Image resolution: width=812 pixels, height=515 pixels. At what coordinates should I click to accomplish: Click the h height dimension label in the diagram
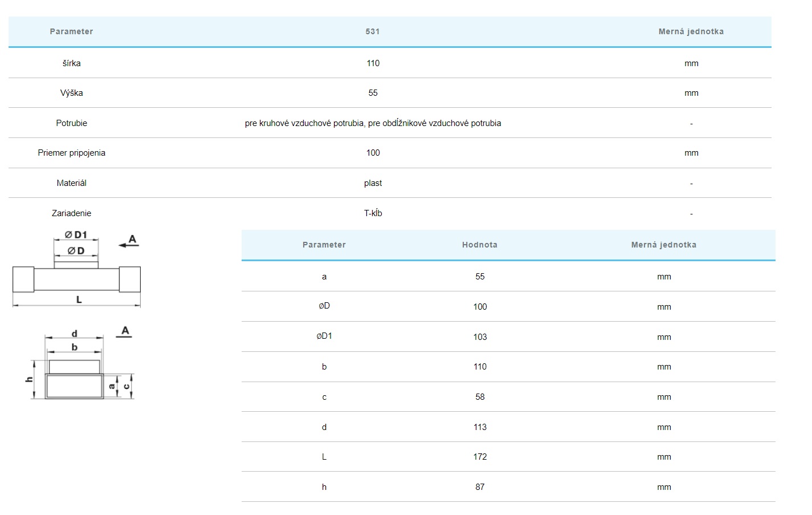30,379
